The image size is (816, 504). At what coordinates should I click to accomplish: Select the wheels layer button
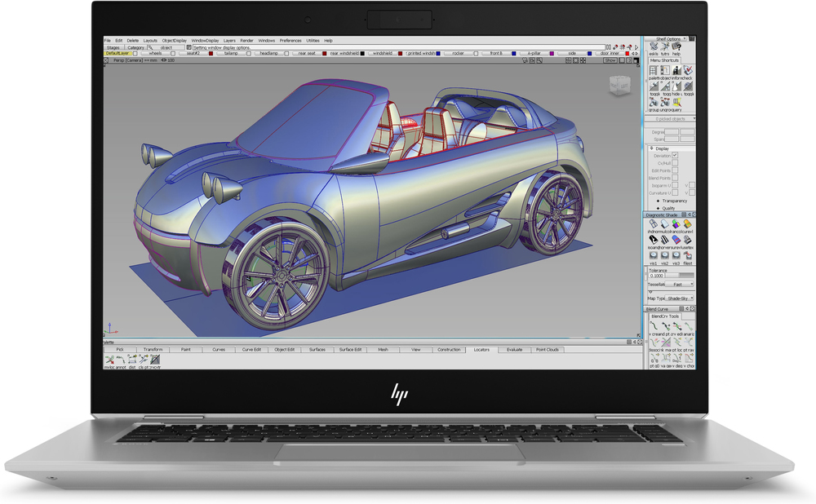[155, 54]
